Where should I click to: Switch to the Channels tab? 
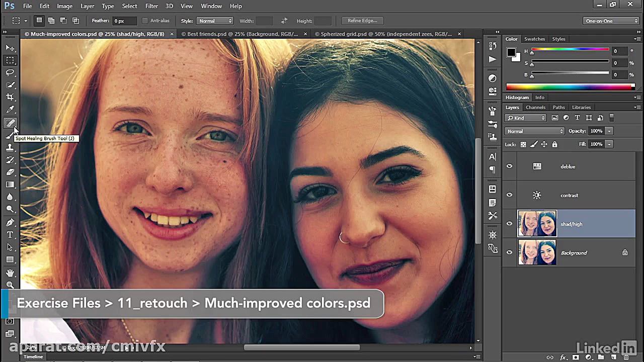[x=535, y=107]
